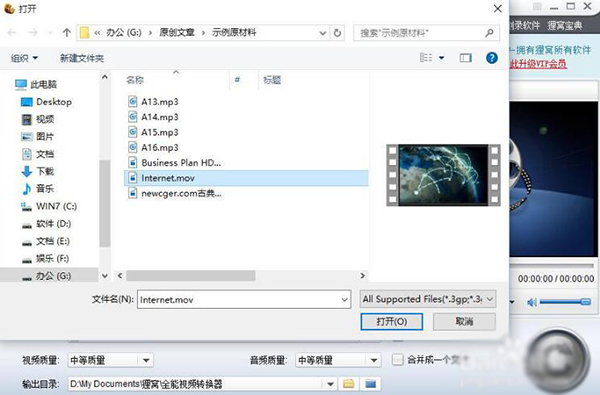Click the 取消 button
The image size is (600, 395).
coord(464,322)
